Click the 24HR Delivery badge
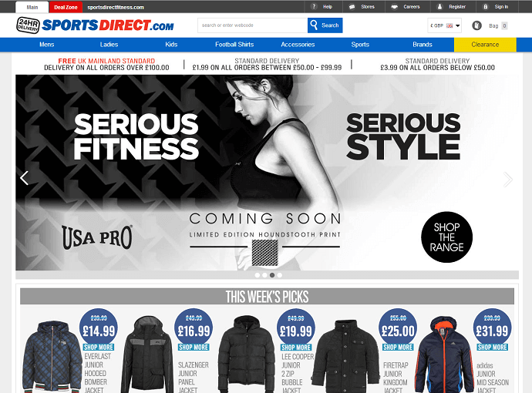The width and height of the screenshot is (532, 393). pyautogui.click(x=28, y=25)
